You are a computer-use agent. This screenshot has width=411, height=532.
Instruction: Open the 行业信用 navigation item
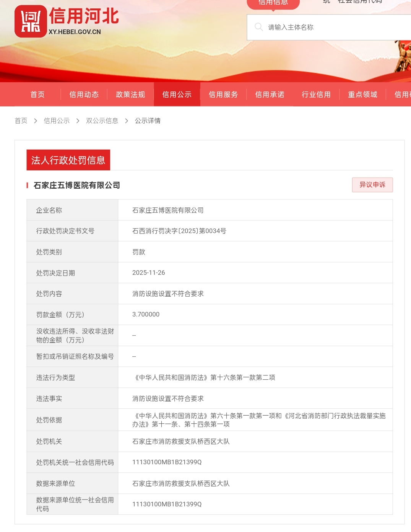coord(316,95)
